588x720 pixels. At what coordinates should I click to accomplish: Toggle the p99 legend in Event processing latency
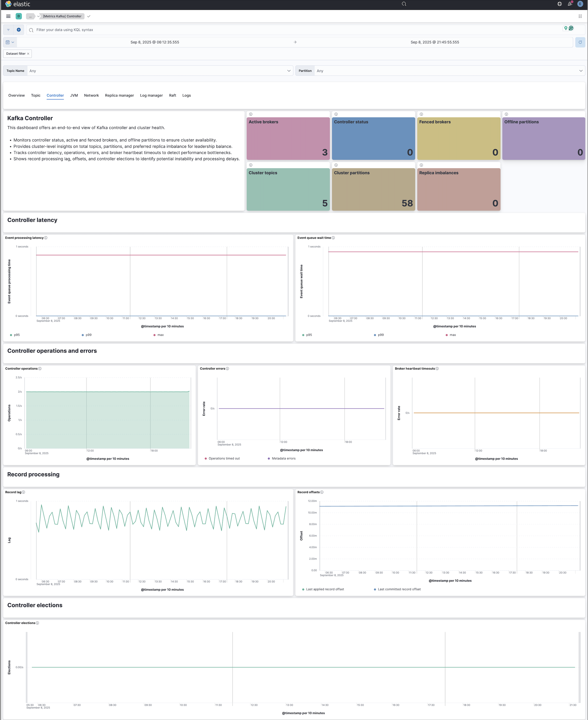coord(88,335)
